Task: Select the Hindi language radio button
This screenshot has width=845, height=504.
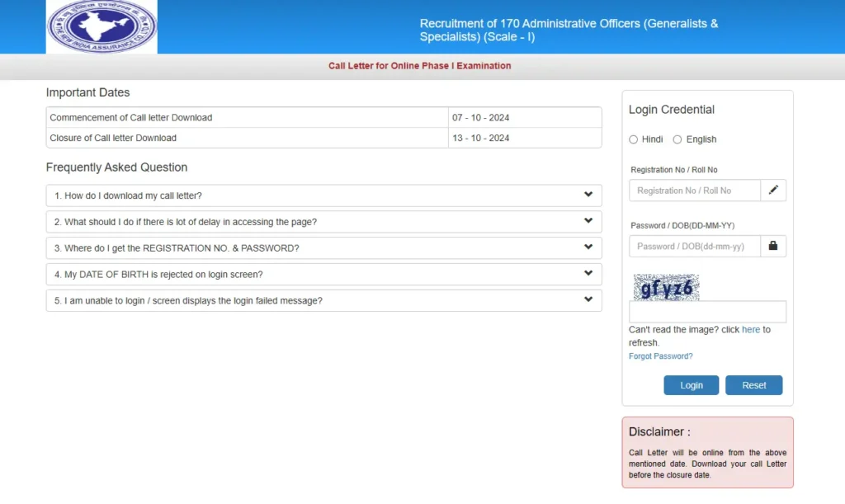Action: [634, 139]
